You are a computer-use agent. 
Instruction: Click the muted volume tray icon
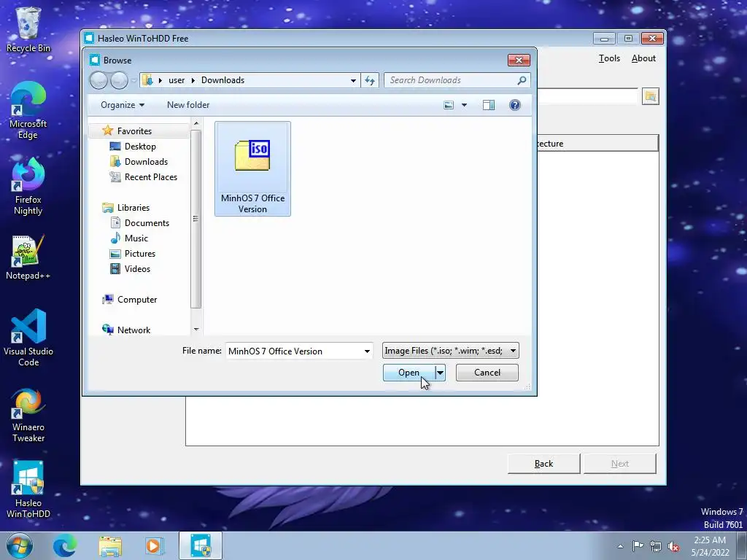tap(673, 546)
